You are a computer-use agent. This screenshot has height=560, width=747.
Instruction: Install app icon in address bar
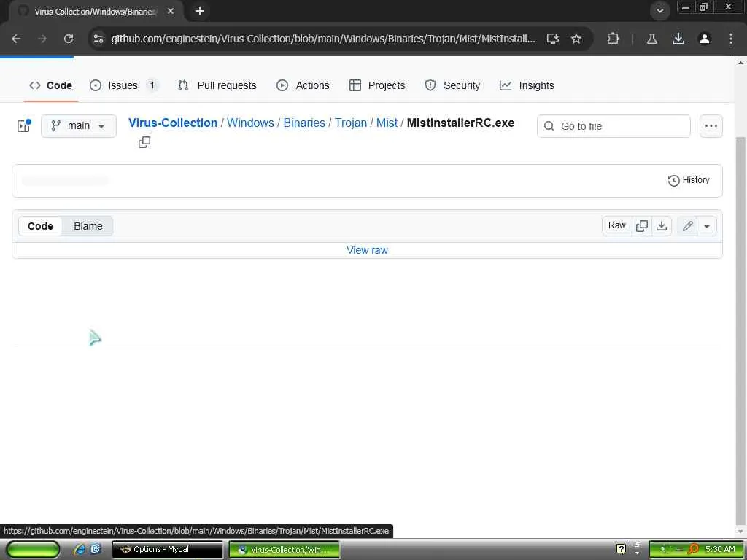[x=553, y=39]
